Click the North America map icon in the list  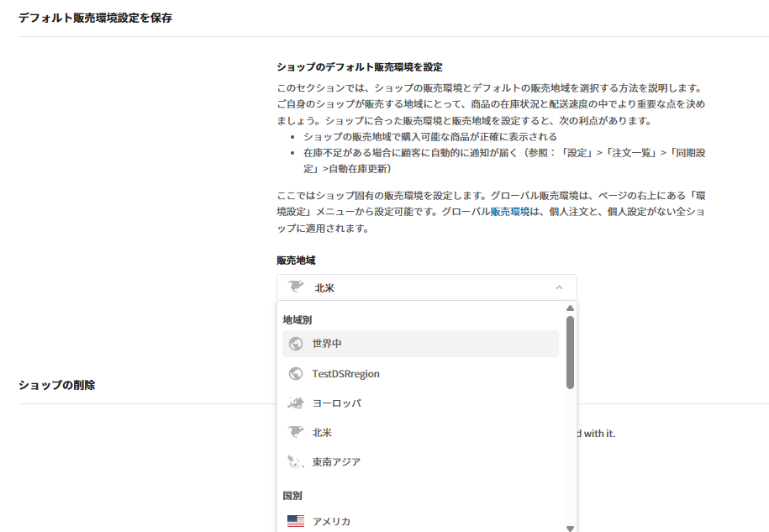pyautogui.click(x=295, y=433)
